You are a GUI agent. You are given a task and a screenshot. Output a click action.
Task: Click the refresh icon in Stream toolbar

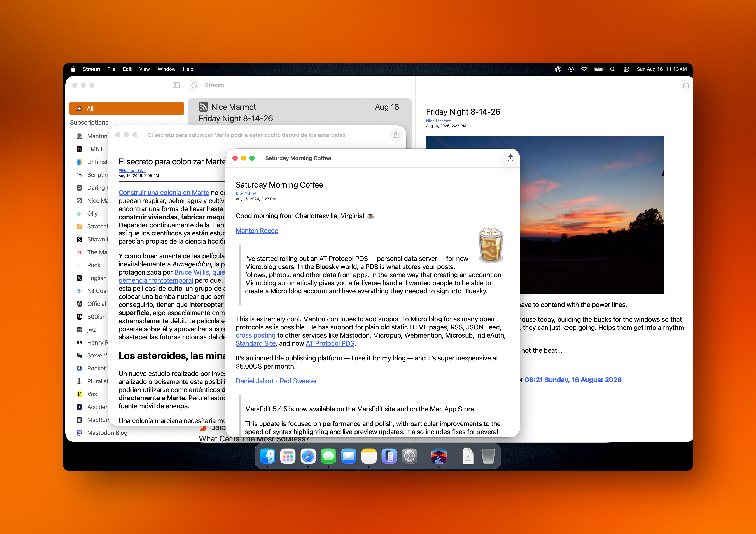click(x=194, y=85)
